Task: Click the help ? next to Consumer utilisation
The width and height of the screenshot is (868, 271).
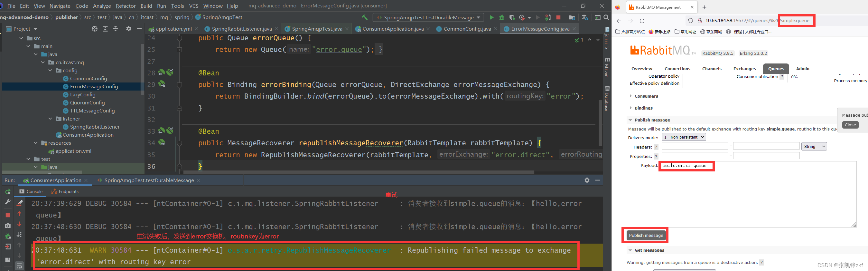Action: click(782, 77)
